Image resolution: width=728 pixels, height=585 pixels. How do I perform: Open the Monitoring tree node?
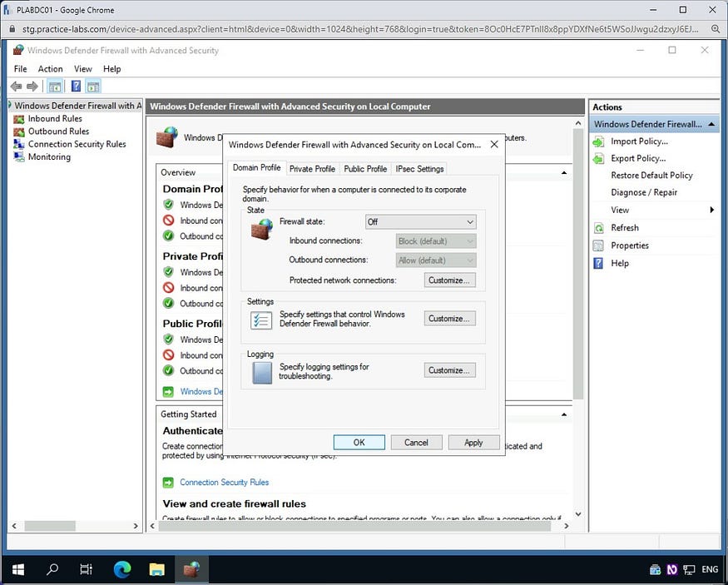pos(49,157)
